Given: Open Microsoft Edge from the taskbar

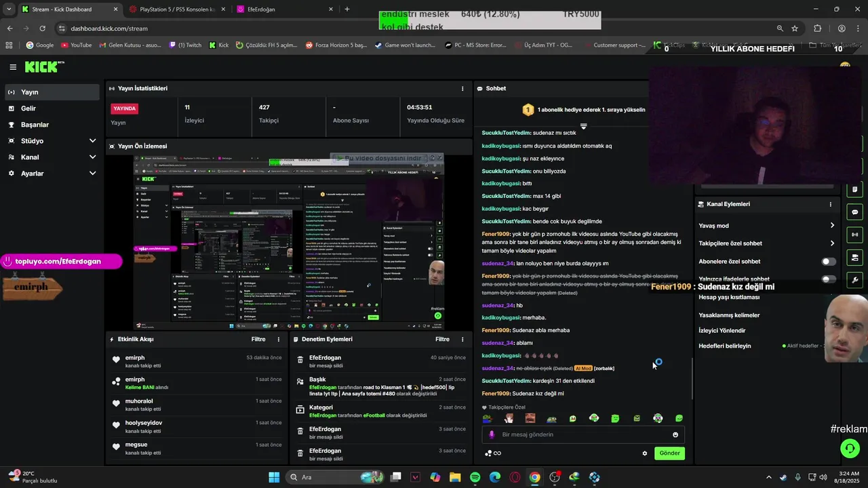Looking at the screenshot, I should pos(495,477).
